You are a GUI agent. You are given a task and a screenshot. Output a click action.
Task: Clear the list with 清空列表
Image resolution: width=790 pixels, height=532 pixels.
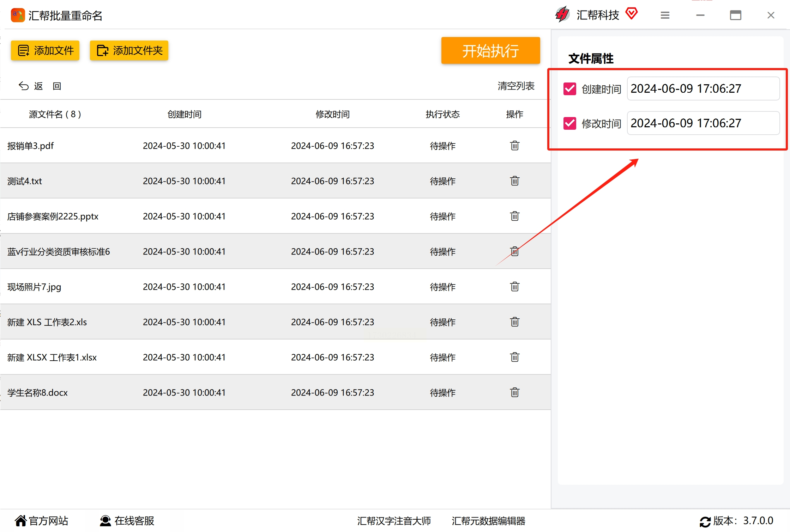click(516, 86)
